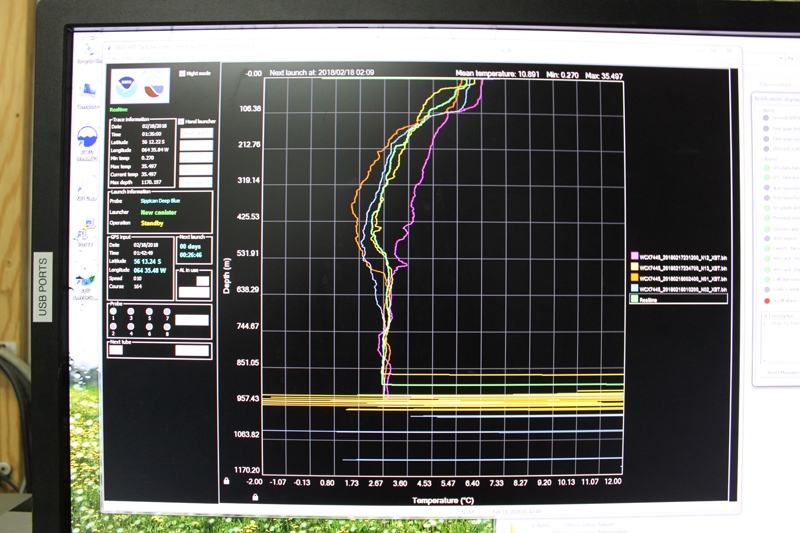800x533 pixels.
Task: Click the temperature axis lock icon
Action: point(256,496)
